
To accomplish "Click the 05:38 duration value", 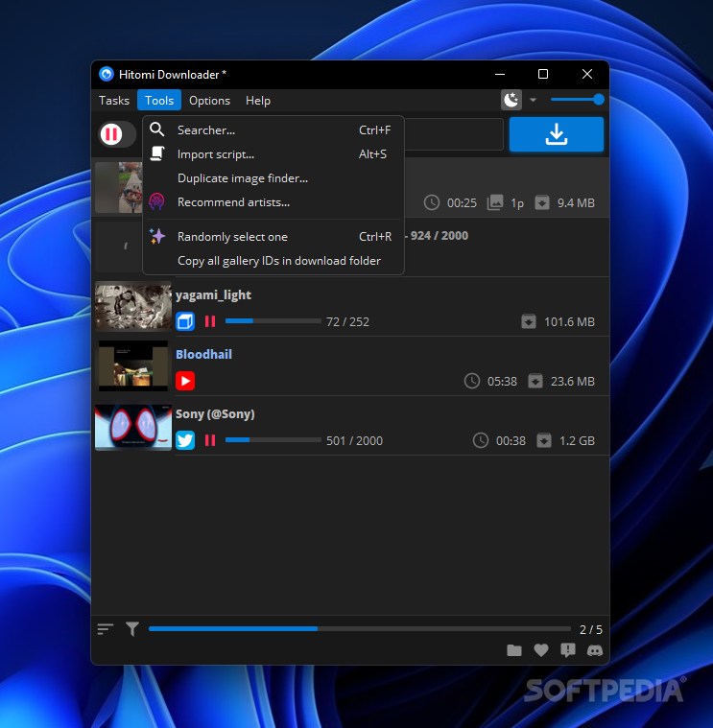I will click(502, 381).
